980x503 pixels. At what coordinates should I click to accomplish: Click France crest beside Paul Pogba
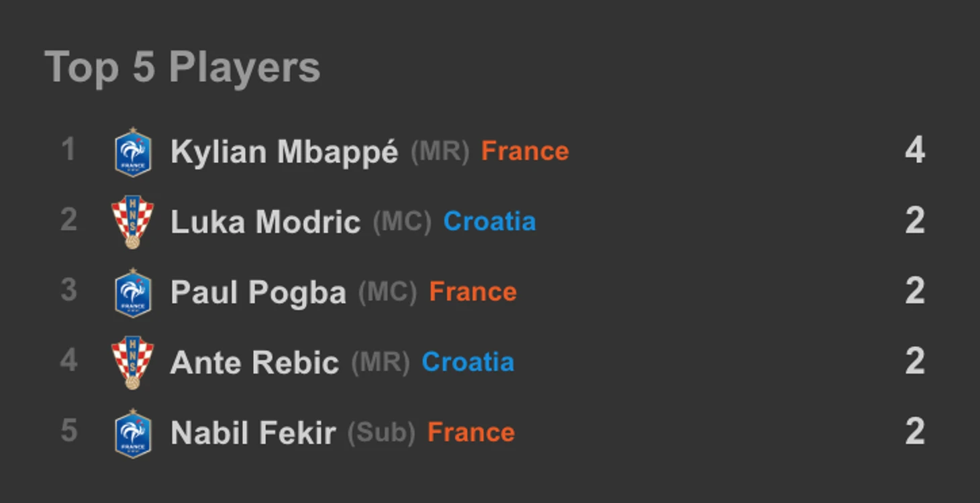click(133, 293)
